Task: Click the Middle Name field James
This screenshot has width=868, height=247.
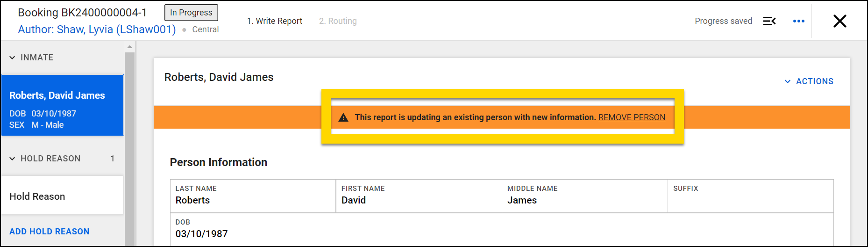Action: [585, 196]
